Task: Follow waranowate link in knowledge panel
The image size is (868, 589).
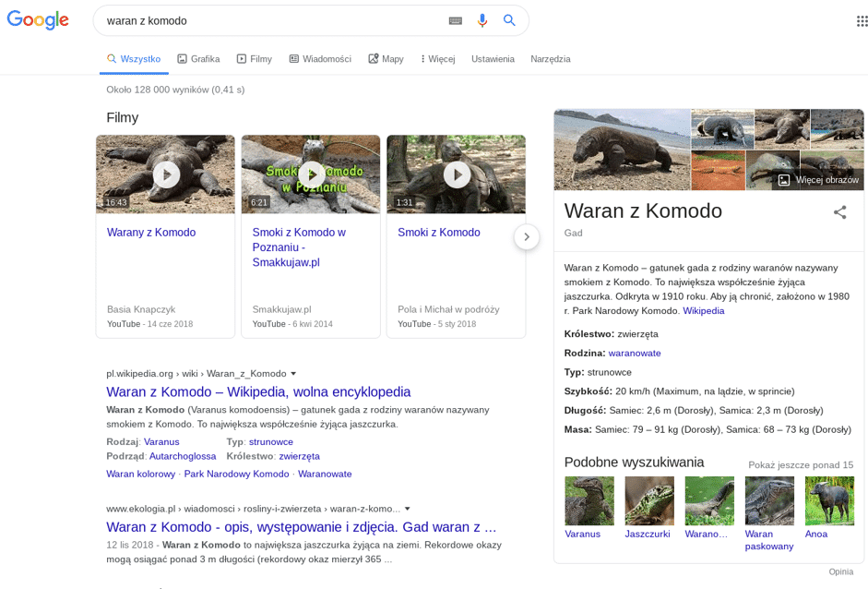Action: point(635,353)
